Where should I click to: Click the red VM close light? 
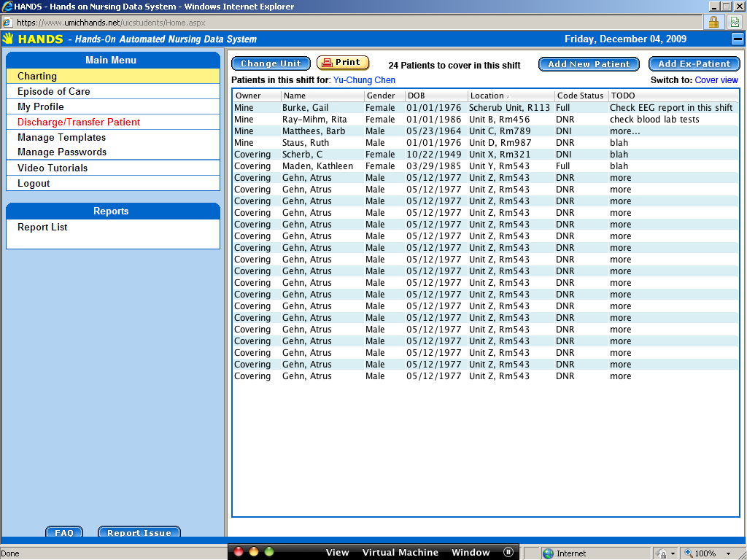click(239, 552)
